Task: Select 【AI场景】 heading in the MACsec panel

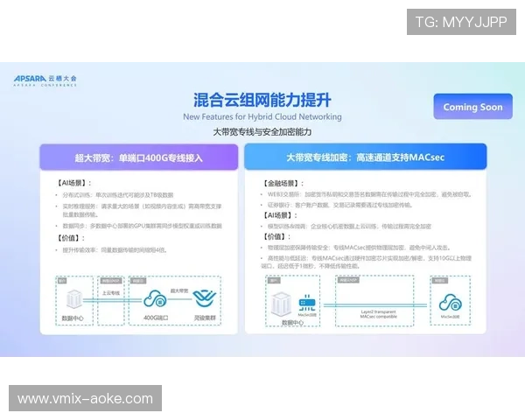Action: [x=280, y=215]
